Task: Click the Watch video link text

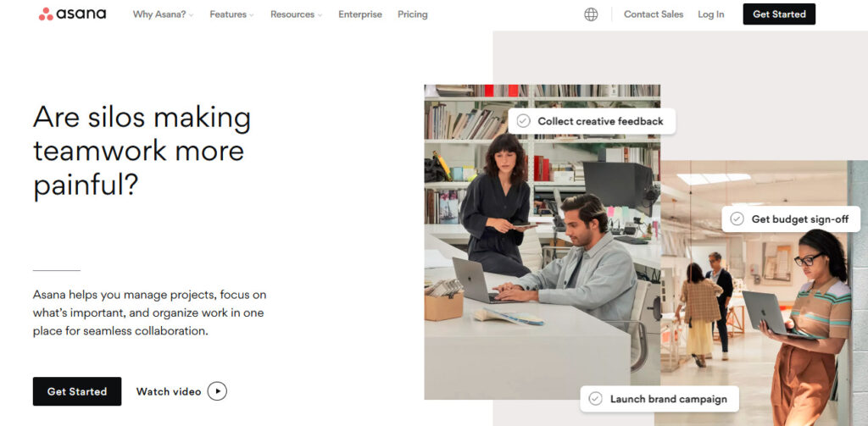Action: (x=169, y=391)
